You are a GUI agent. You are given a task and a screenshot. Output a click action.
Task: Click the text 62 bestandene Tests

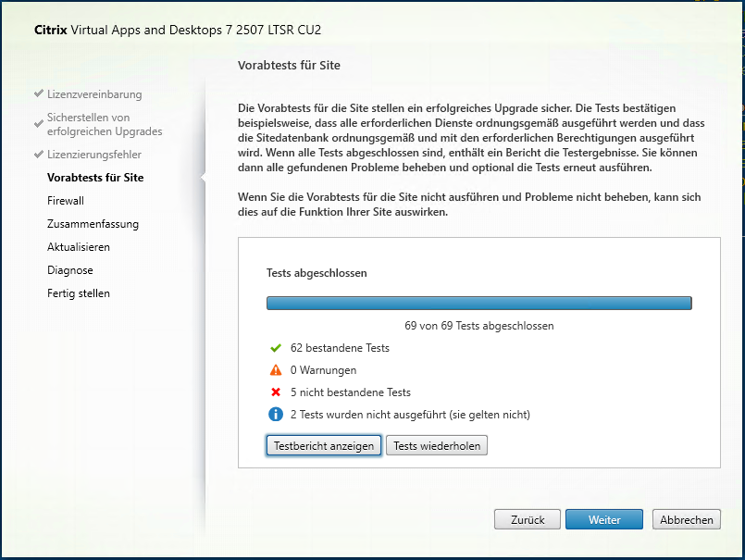click(x=340, y=348)
